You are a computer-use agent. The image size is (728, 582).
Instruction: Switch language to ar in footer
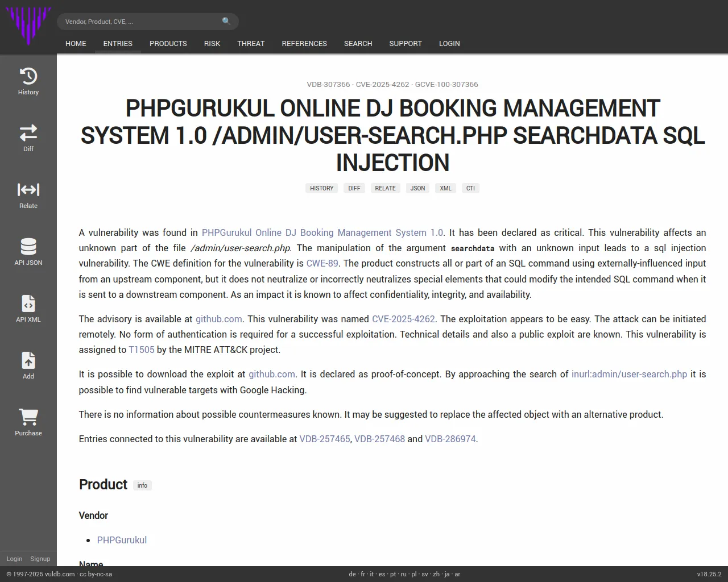point(457,574)
